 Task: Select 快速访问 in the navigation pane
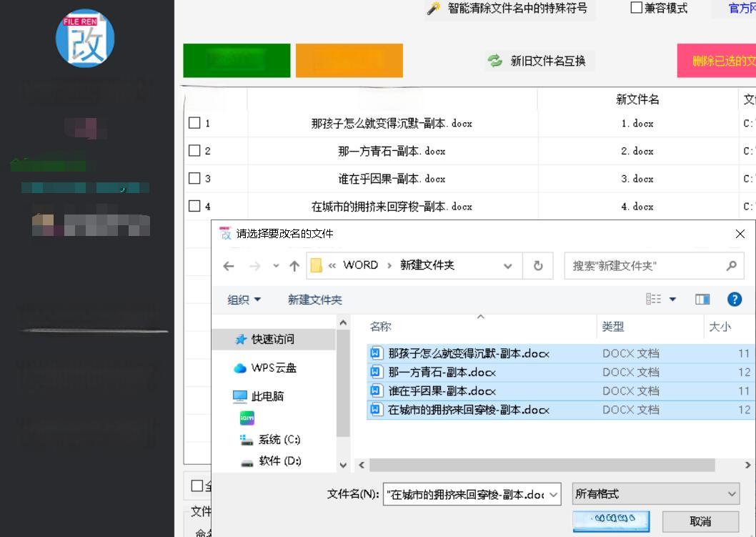coord(272,339)
